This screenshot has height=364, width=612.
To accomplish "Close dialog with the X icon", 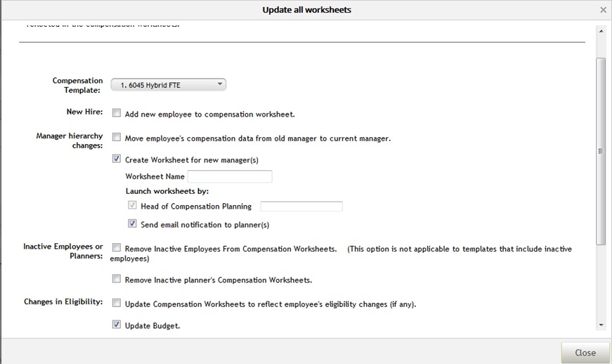I will pos(603,10).
